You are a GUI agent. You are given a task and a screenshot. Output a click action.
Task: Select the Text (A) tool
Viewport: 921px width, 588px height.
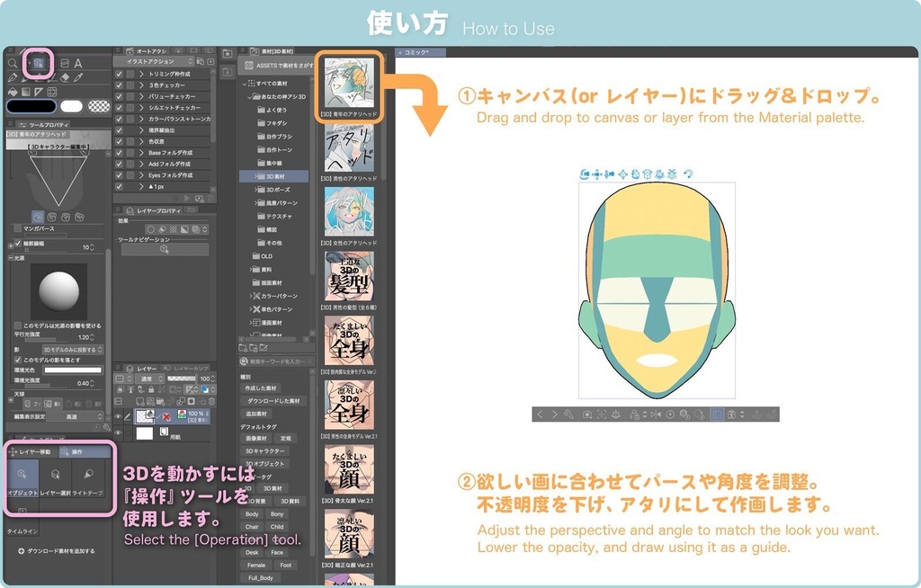78,64
